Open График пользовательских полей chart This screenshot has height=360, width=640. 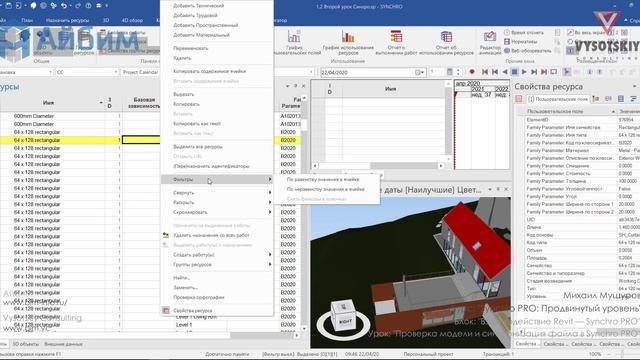[x=294, y=43]
